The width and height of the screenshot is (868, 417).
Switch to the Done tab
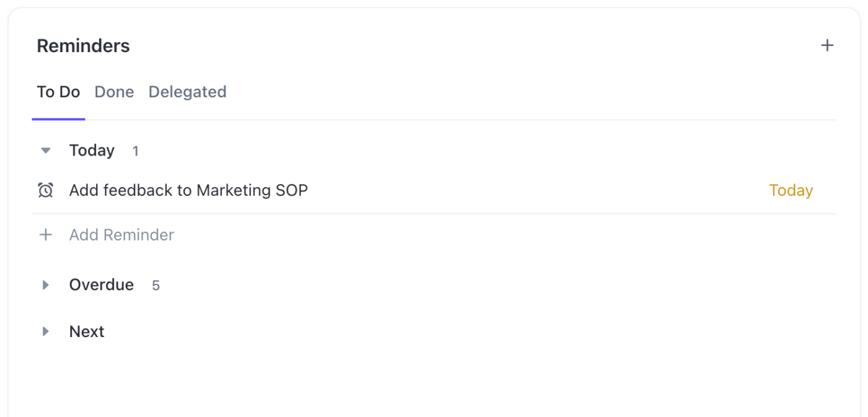click(114, 91)
